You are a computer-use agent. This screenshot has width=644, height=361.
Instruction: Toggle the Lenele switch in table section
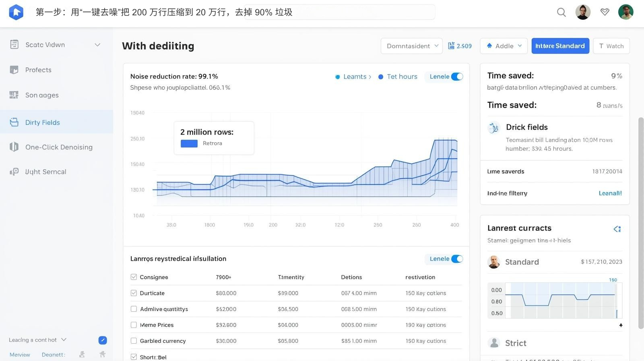click(457, 259)
